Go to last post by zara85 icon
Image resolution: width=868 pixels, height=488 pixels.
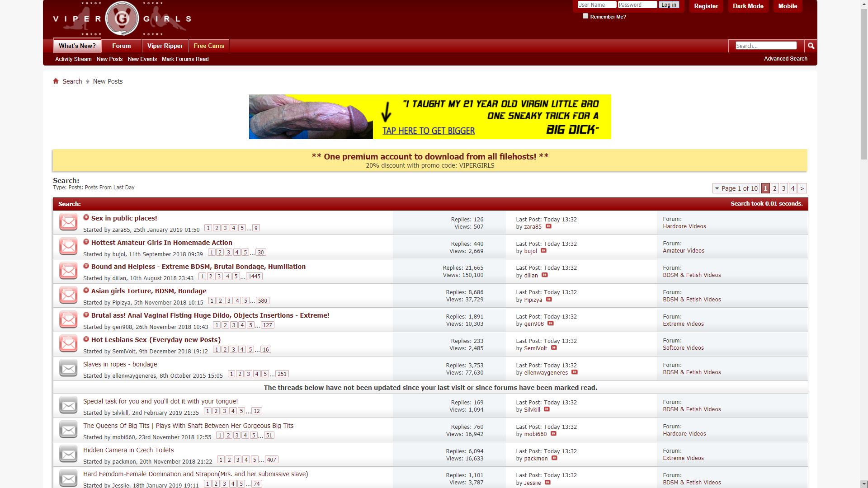[548, 226]
